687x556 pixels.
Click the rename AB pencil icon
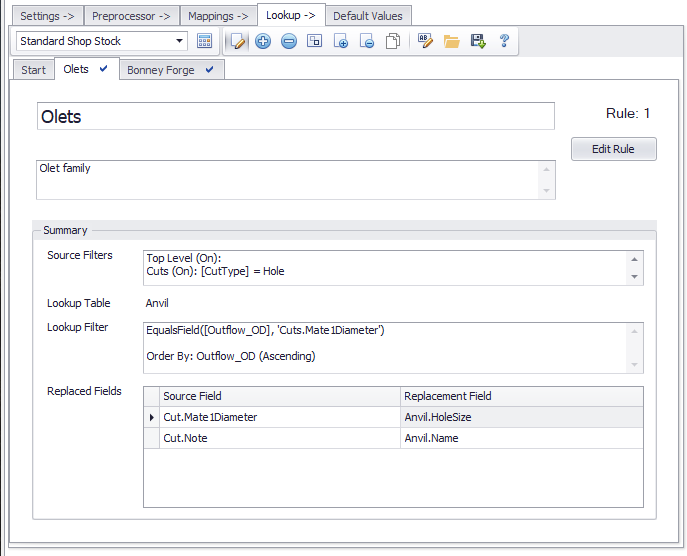point(425,41)
